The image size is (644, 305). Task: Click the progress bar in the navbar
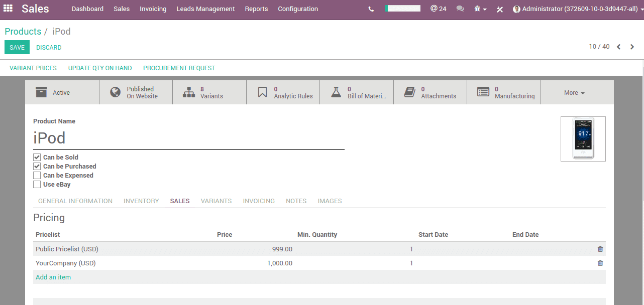point(403,9)
